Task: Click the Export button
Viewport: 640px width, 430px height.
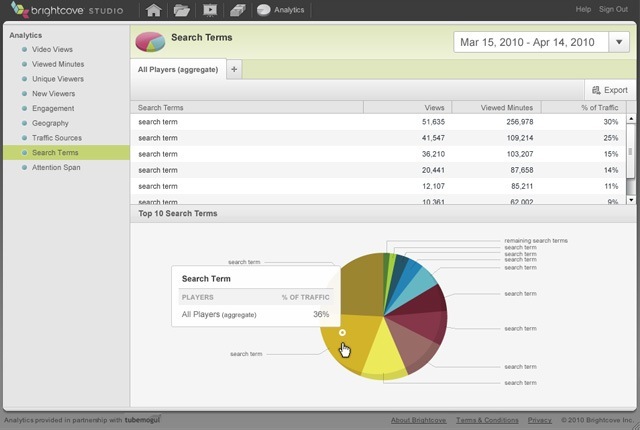Action: [x=610, y=90]
